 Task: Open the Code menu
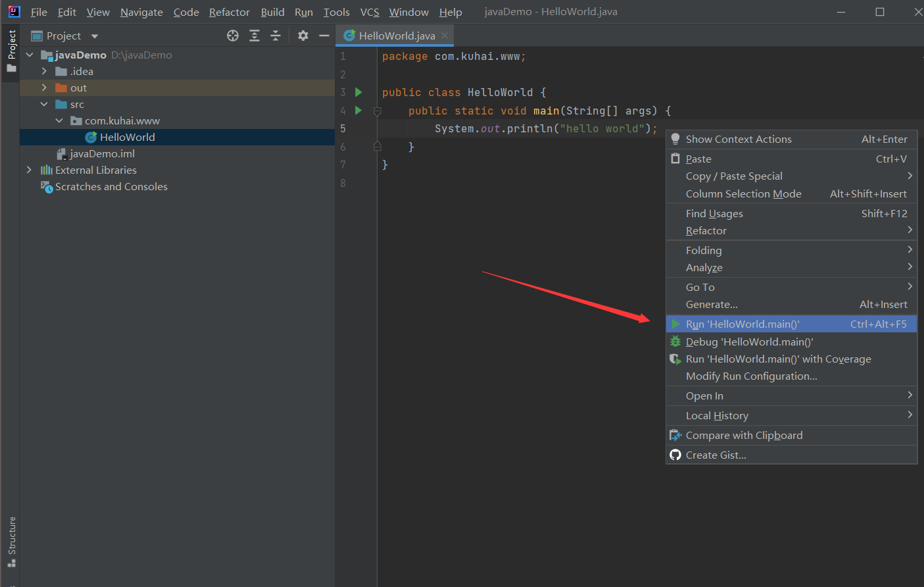coord(186,12)
